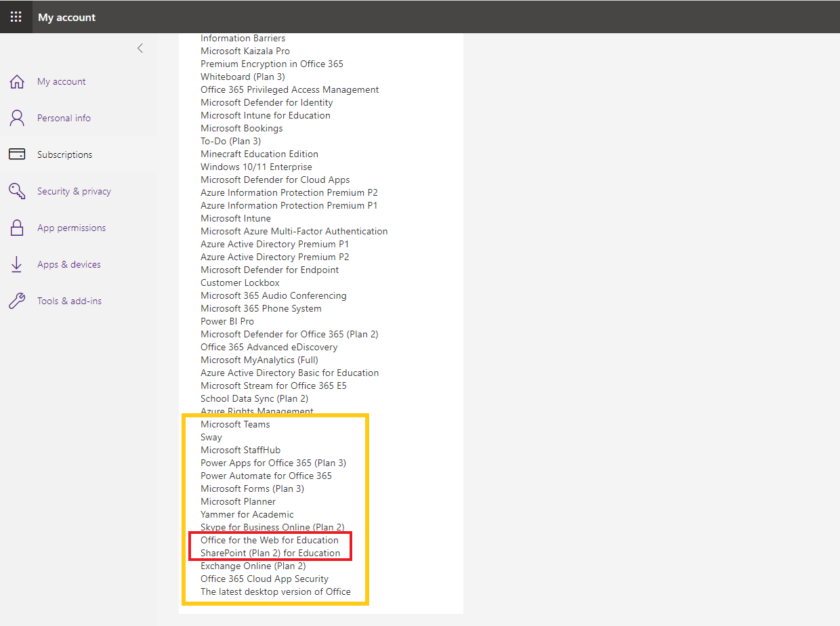Select Windows 10/11 Enterprise entry
Viewport: 840px width, 626px height.
(257, 167)
